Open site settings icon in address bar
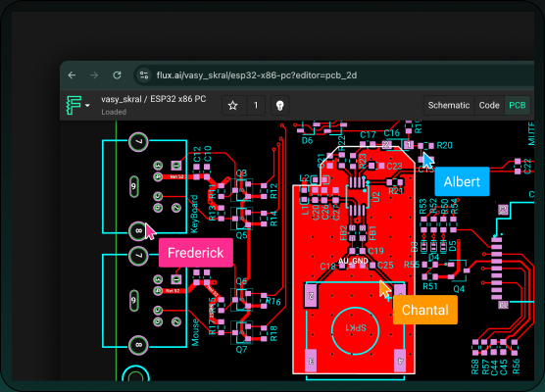The width and height of the screenshot is (545, 392). click(x=144, y=75)
